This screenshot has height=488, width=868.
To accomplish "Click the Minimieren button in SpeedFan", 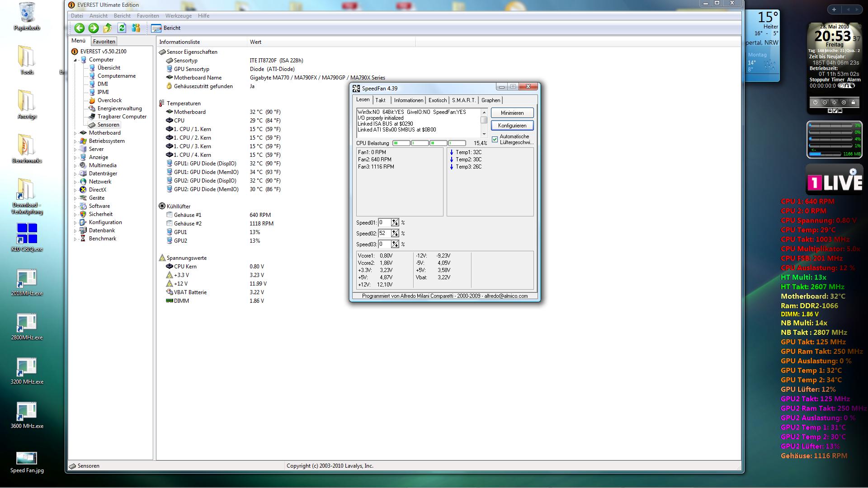I will [x=512, y=113].
